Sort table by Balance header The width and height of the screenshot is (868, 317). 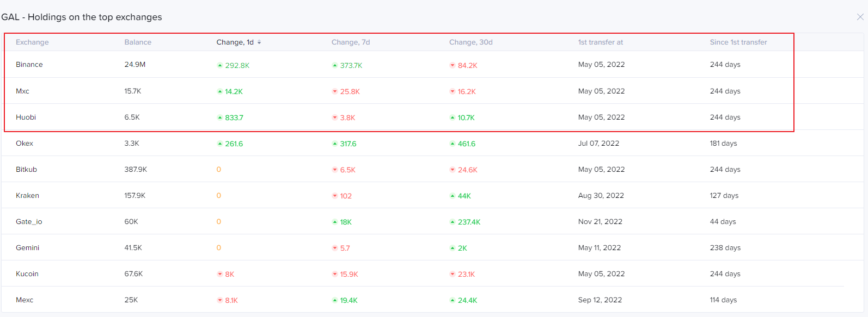(138, 42)
